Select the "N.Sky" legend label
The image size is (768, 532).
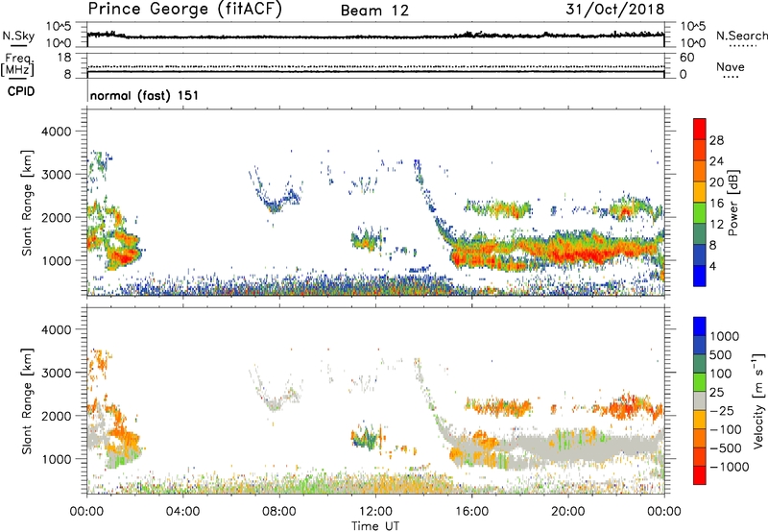pyautogui.click(x=18, y=36)
